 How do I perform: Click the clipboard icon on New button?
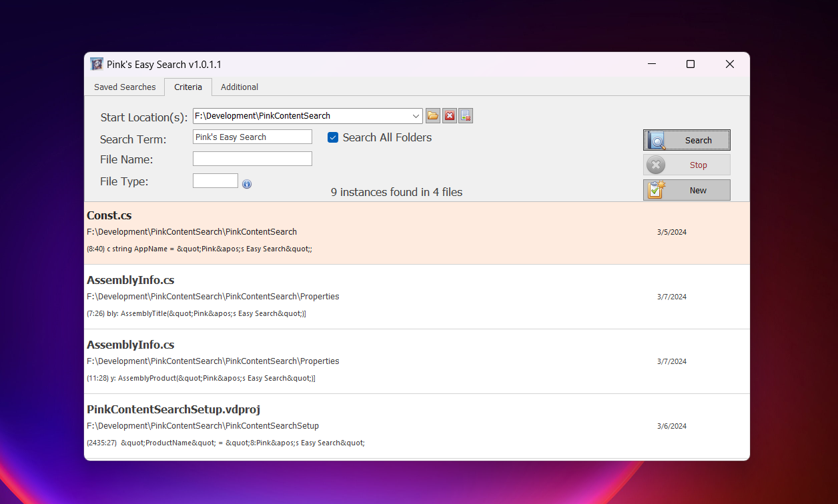657,190
